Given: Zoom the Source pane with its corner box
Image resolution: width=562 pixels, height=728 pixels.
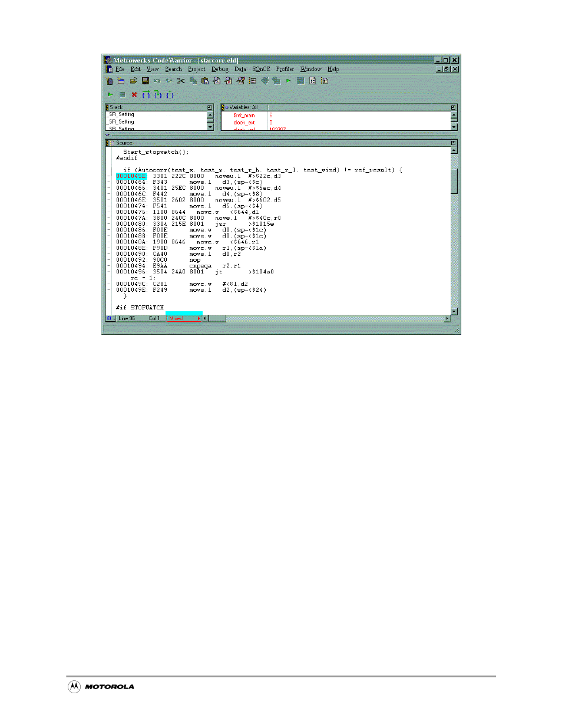Looking at the screenshot, I should (454, 143).
